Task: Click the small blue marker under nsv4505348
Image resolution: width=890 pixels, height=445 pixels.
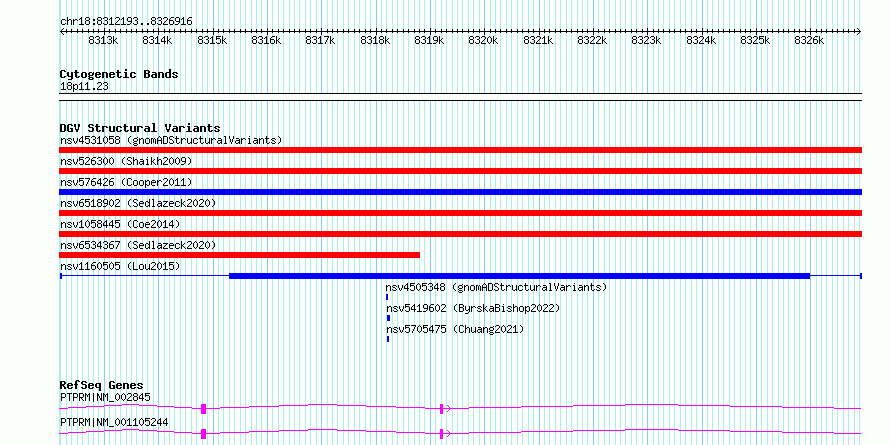Action: click(x=387, y=297)
